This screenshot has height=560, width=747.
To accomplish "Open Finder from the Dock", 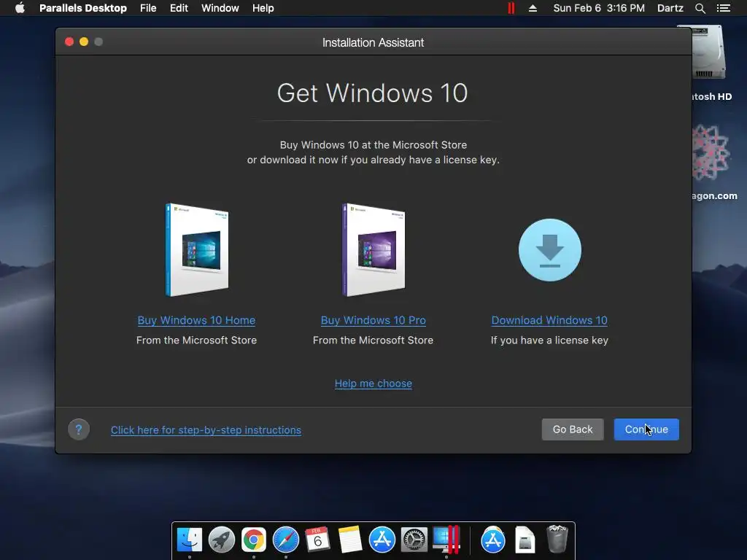I will coord(190,540).
